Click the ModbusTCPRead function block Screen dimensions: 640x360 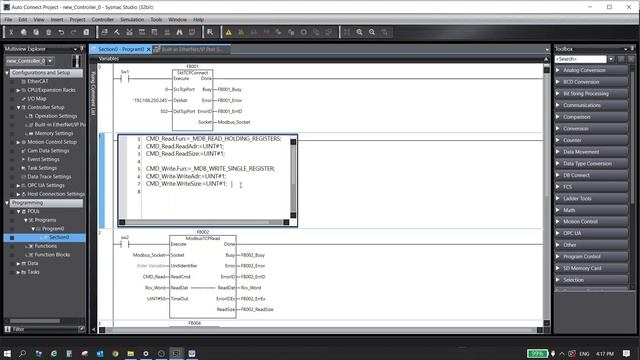tap(203, 276)
